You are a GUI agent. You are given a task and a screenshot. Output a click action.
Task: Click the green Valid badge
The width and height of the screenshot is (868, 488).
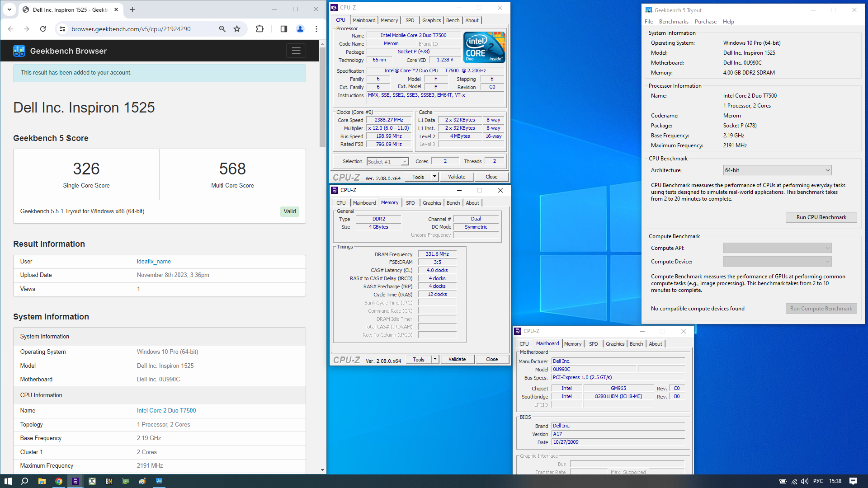[x=290, y=211]
